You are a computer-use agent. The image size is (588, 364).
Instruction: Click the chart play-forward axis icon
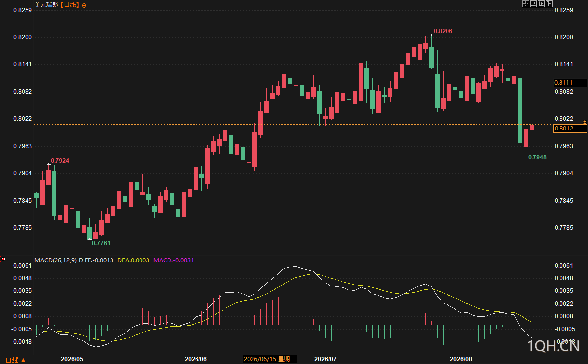tap(541, 4)
